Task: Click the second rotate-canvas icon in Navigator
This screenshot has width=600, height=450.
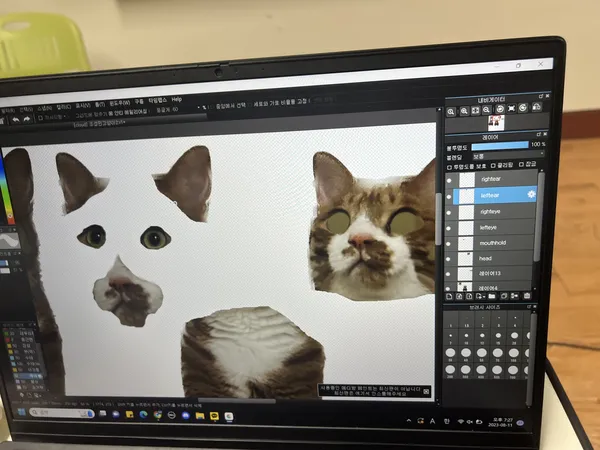Action: coord(523,108)
